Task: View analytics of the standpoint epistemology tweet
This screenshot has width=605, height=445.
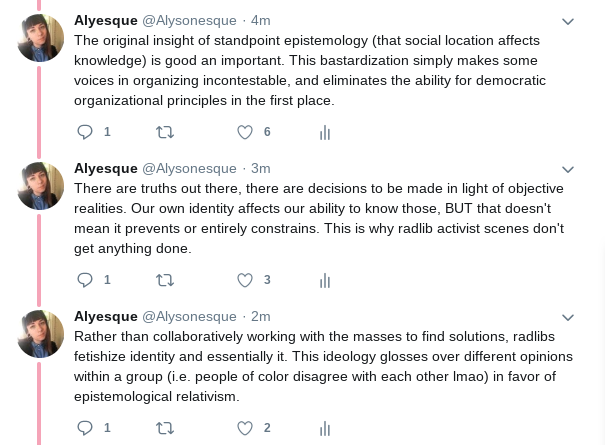Action: [325, 132]
